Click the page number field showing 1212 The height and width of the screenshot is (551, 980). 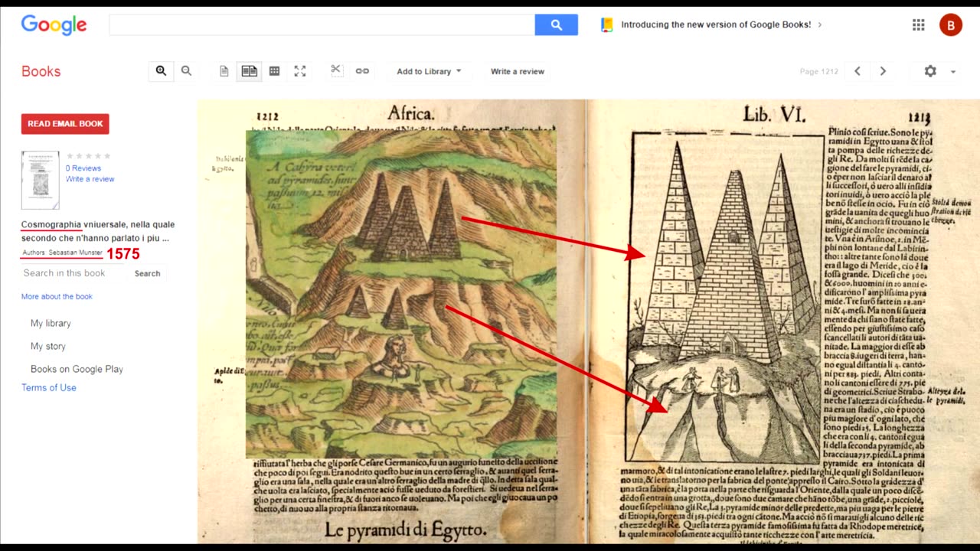(x=819, y=71)
